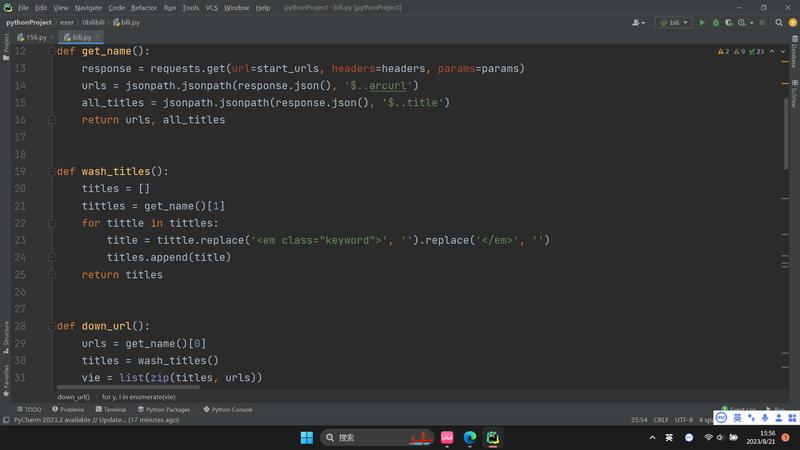Open the code-with-me user icon
The image size is (800, 450).
click(x=638, y=22)
